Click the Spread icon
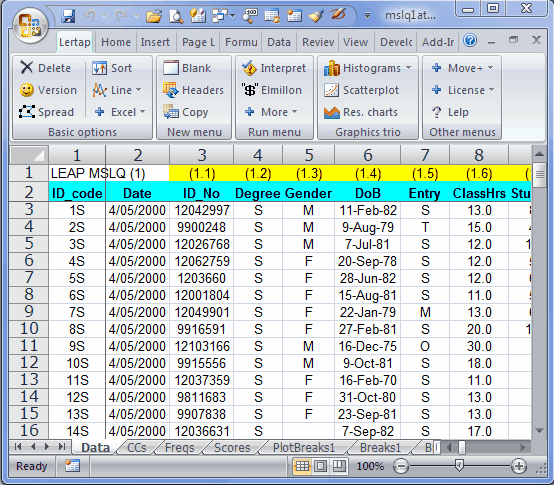554x485 pixels. point(27,112)
